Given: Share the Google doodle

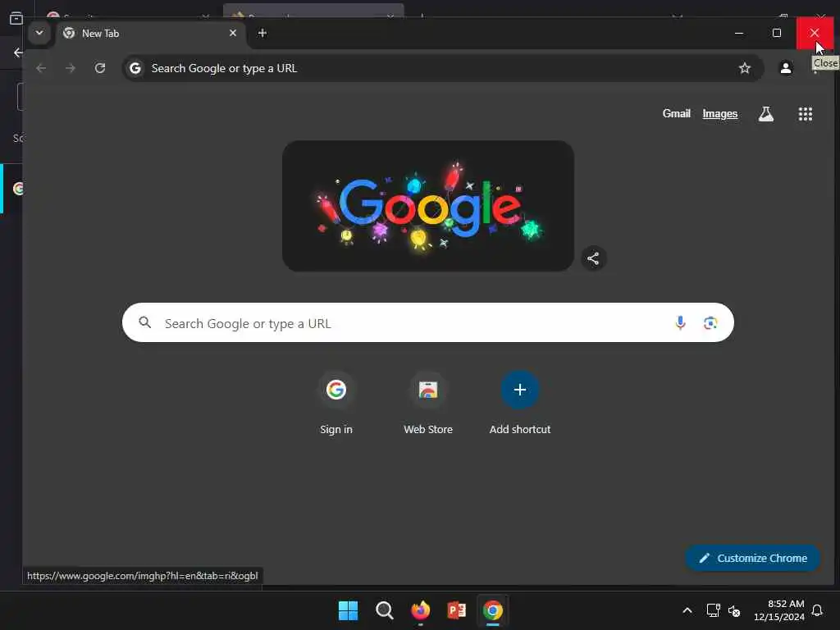Looking at the screenshot, I should click(593, 258).
